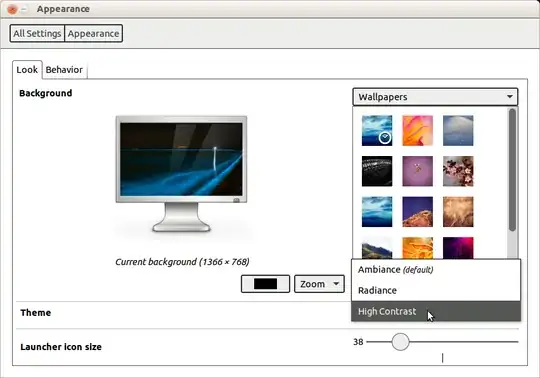Select the cherry blossom branch wallpaper
540x378 pixels.
[x=458, y=171]
